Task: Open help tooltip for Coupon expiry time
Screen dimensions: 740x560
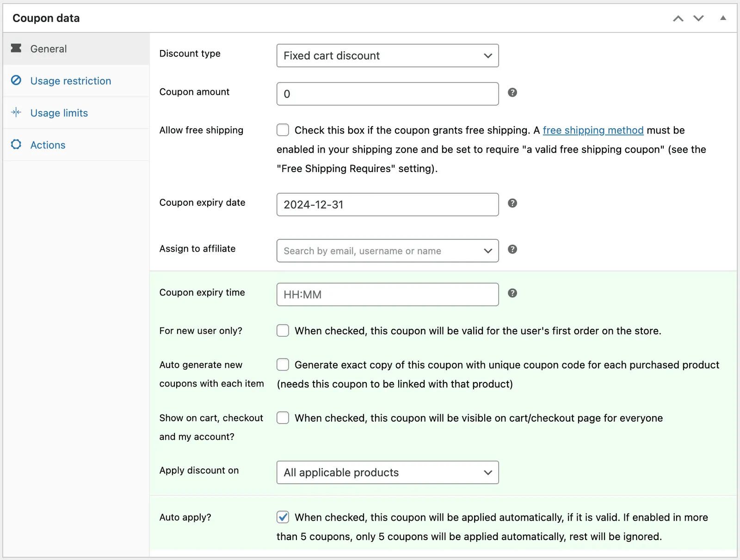Action: pos(512,293)
